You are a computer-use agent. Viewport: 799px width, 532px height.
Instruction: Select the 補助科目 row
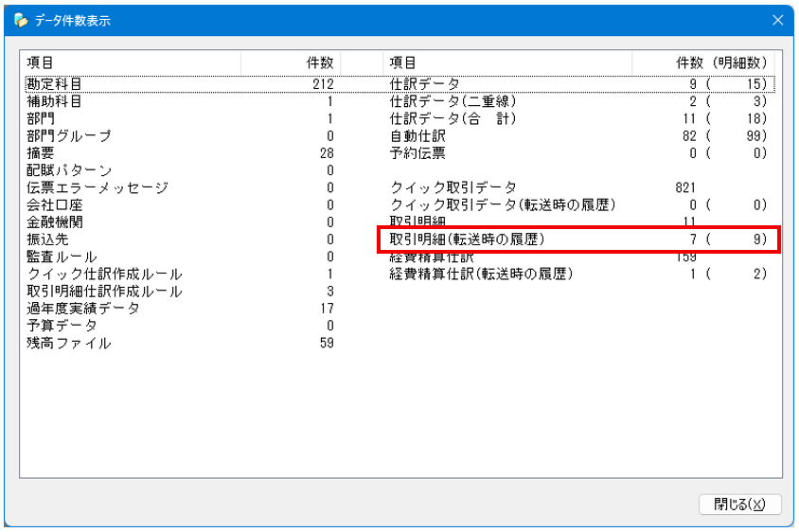54,101
